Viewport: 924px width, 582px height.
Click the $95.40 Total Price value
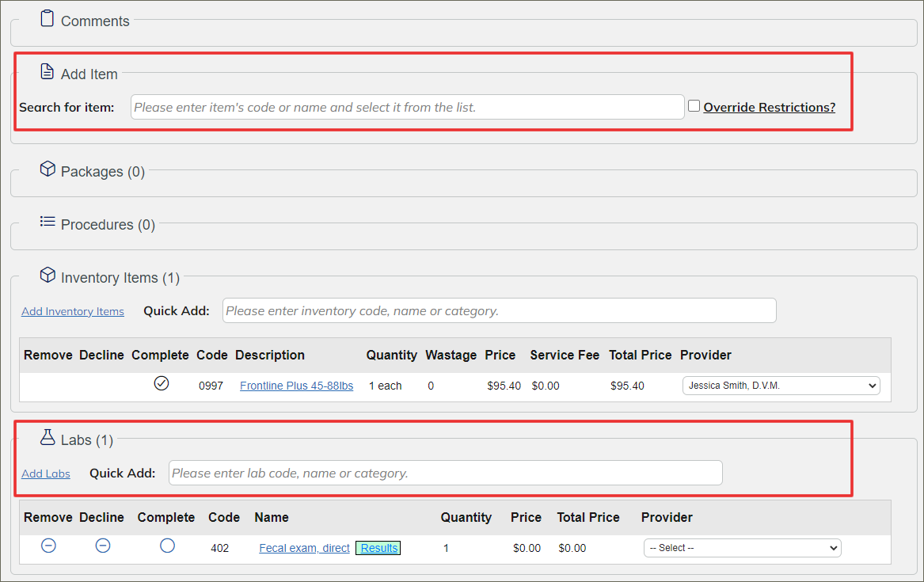pyautogui.click(x=627, y=386)
